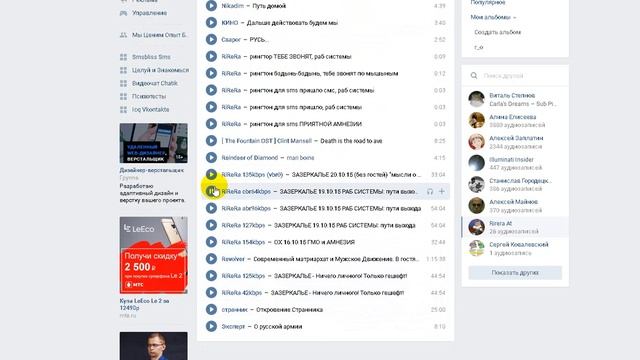Click the headphones icon on highlighted track

(430, 191)
